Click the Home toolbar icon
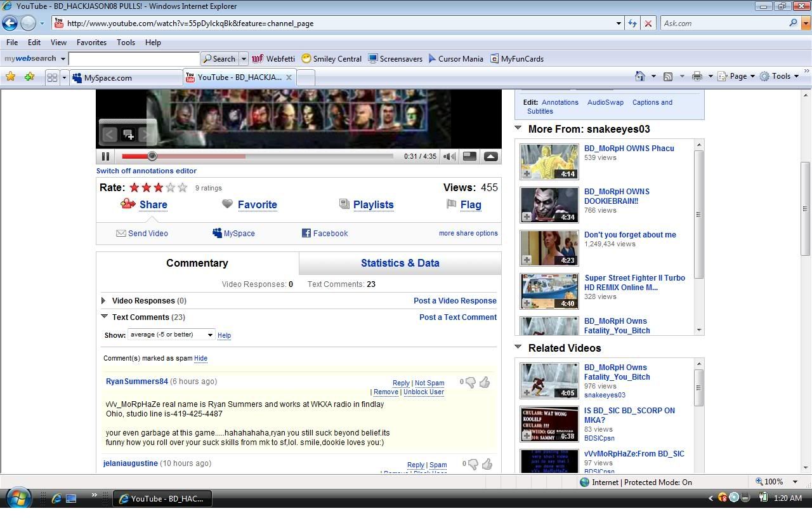This screenshot has height=525, width=812. click(x=640, y=76)
